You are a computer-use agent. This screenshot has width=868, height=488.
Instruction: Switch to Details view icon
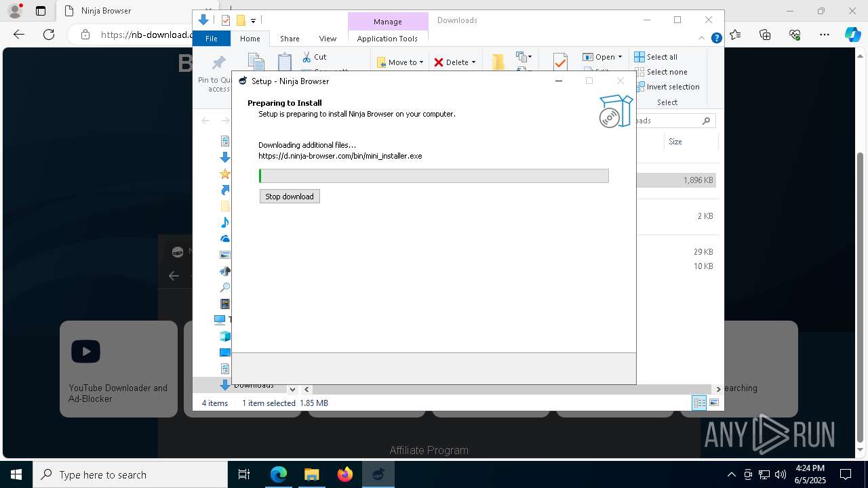[x=698, y=403]
